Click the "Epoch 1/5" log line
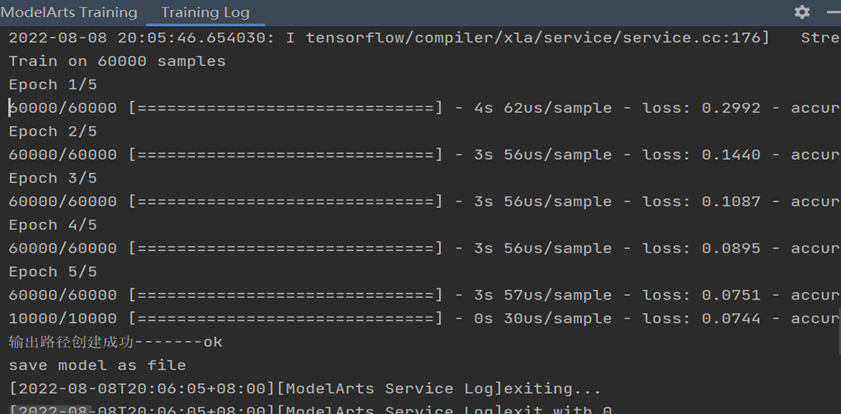The width and height of the screenshot is (841, 414). coord(53,85)
